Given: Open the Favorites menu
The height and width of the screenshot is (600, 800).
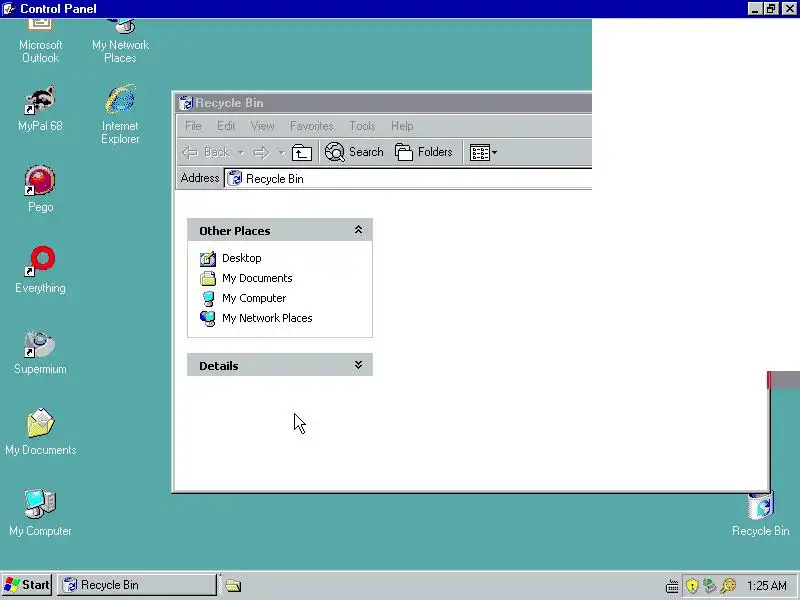Looking at the screenshot, I should [311, 126].
